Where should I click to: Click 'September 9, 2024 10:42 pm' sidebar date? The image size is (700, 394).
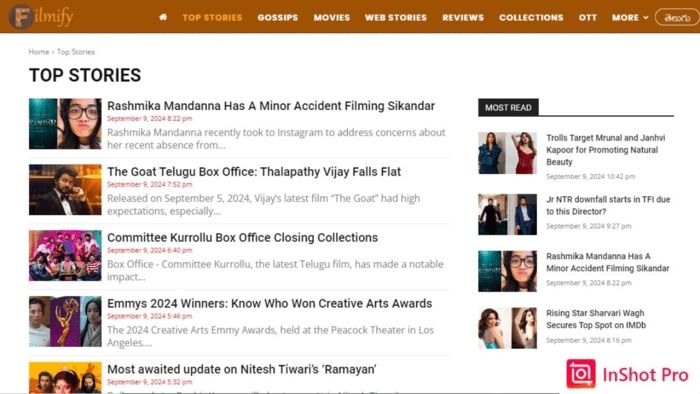[x=591, y=177]
